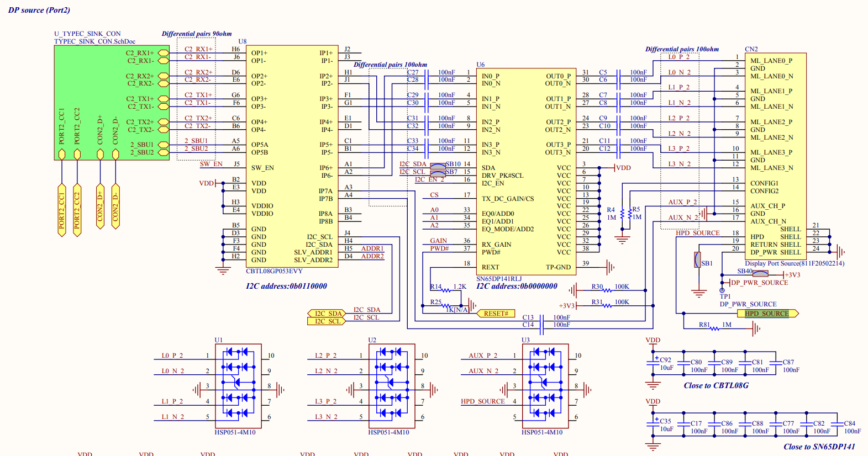Click the 'I2C address:0b0110000' note
Screen dimensions: 868x456
pyautogui.click(x=286, y=286)
